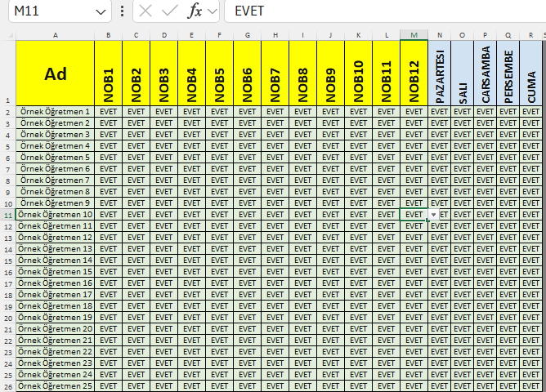Click the NOB6 EVET cell for Örnek Öğretmen 7
The height and width of the screenshot is (392, 546).
[247, 180]
